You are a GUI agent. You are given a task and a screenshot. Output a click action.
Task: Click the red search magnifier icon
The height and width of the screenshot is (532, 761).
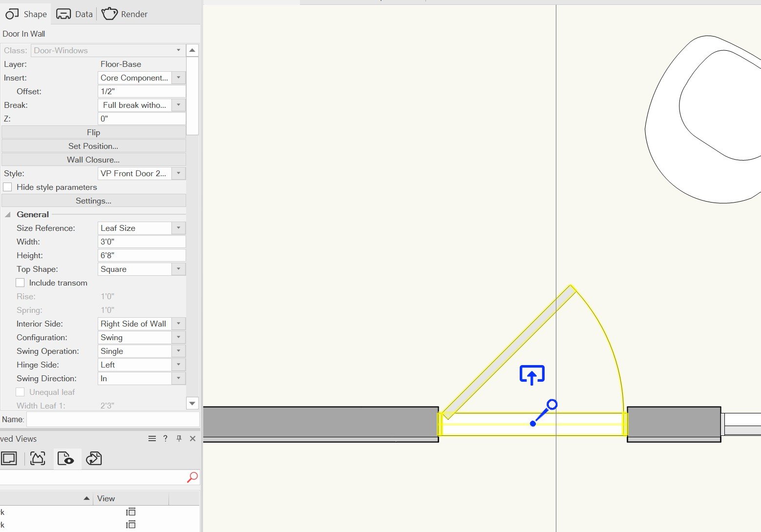pyautogui.click(x=192, y=477)
